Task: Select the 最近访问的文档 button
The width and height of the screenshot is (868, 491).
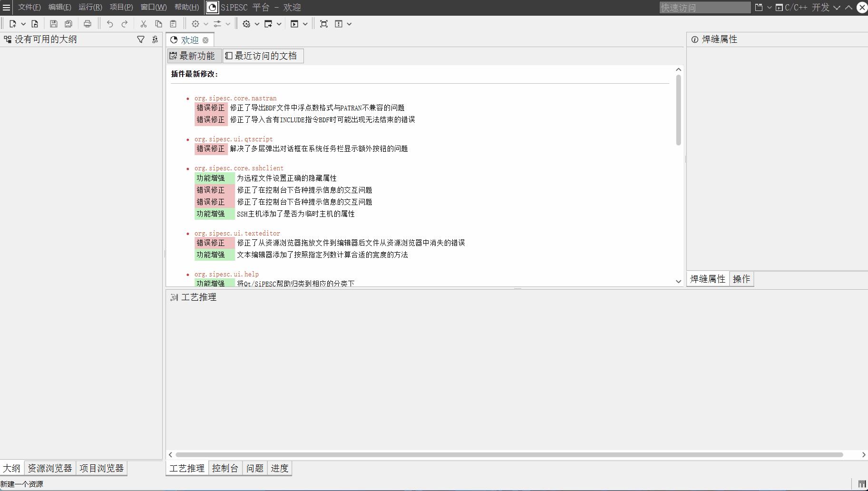Action: tap(263, 56)
